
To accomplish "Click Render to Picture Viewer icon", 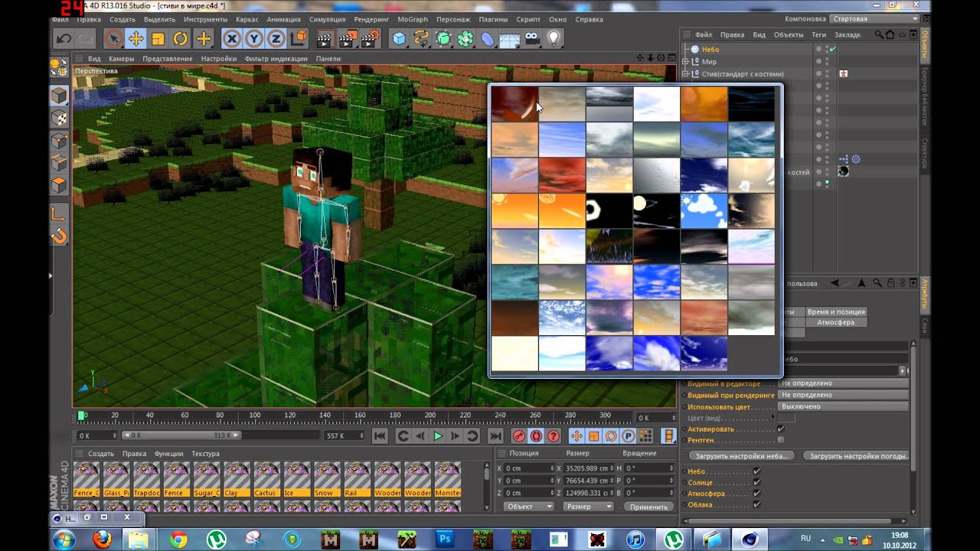I will point(348,38).
